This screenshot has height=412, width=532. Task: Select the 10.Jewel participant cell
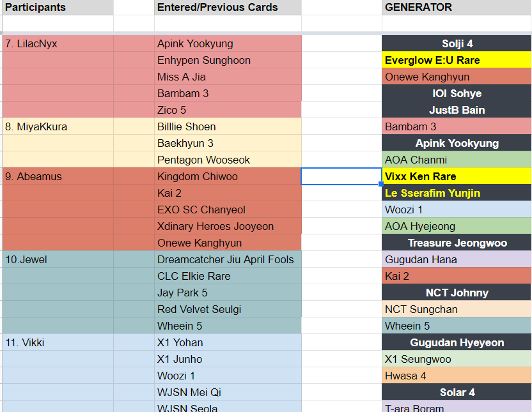pyautogui.click(x=58, y=259)
